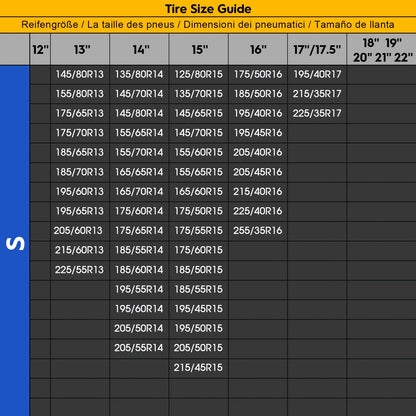Click the 13" column header
The width and height of the screenshot is (416, 416).
pyautogui.click(x=80, y=49)
